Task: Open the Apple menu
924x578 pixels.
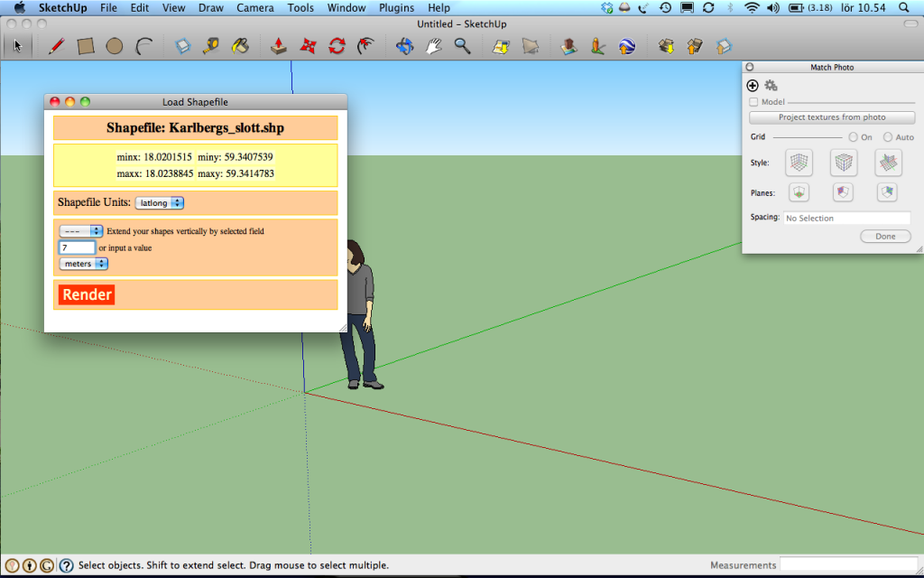Action: [x=20, y=7]
